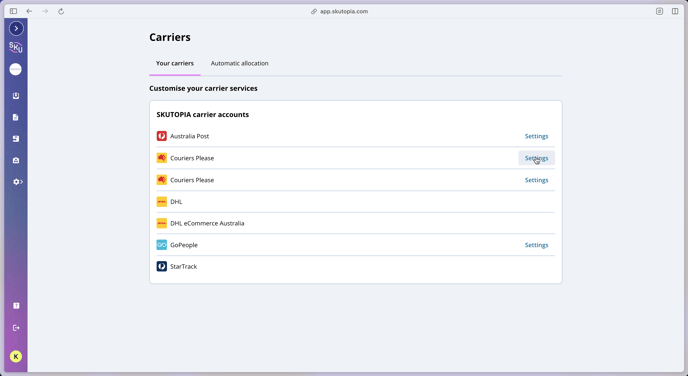Viewport: 688px width, 376px height.
Task: Open Settings for GoPeople
Action: [x=537, y=245]
